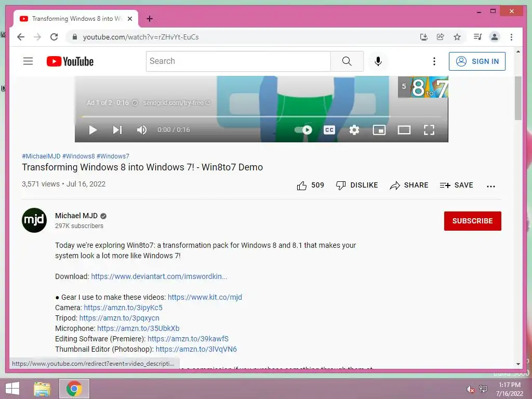Screen dimensions: 532x399
Task: Select the Transforming Windows 8 tab
Action: tap(76, 19)
